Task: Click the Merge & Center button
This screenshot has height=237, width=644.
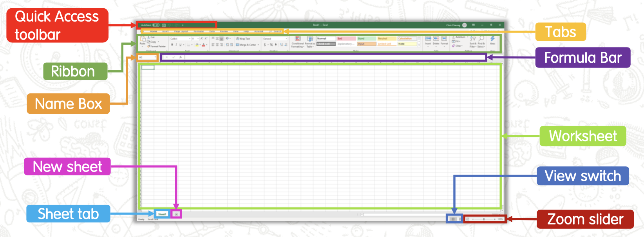Action: pos(246,45)
